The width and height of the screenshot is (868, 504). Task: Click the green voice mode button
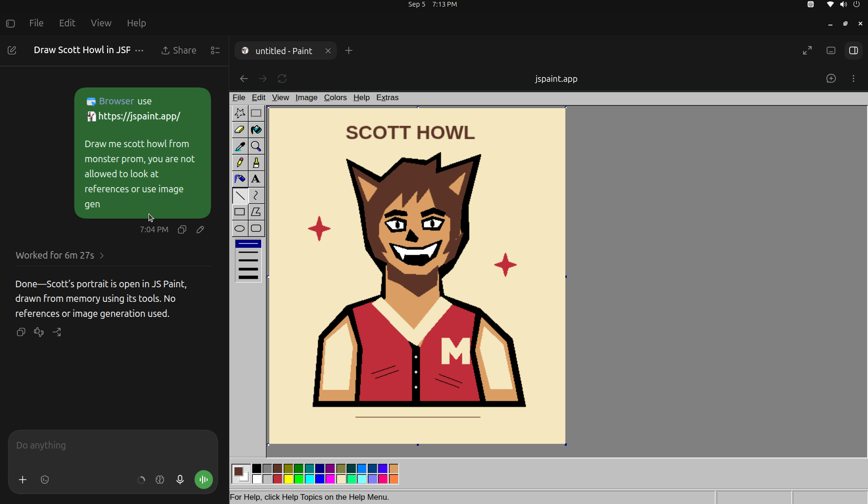[x=203, y=480]
